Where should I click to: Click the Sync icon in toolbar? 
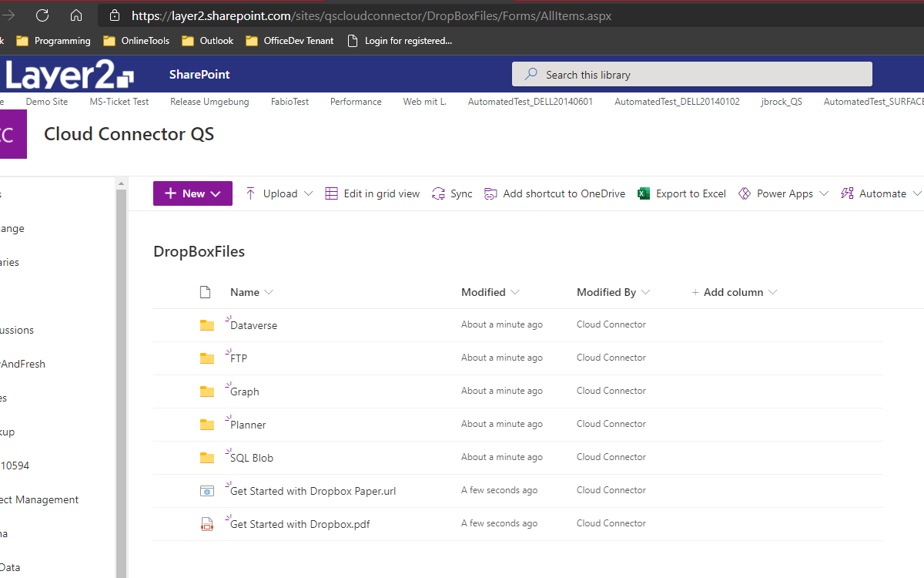tap(439, 194)
